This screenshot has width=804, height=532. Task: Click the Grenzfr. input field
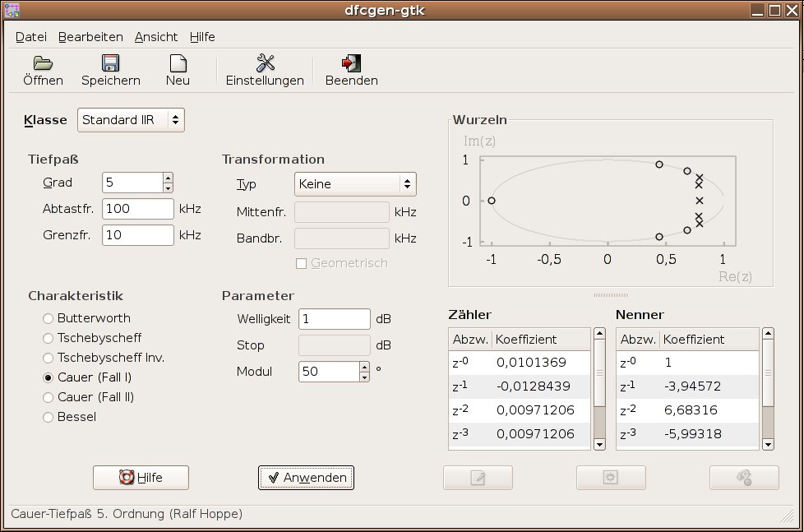coord(137,235)
